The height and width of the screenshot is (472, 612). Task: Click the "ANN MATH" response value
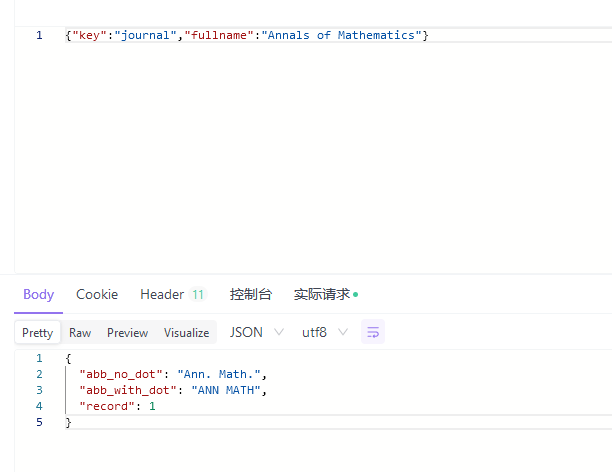coord(226,390)
